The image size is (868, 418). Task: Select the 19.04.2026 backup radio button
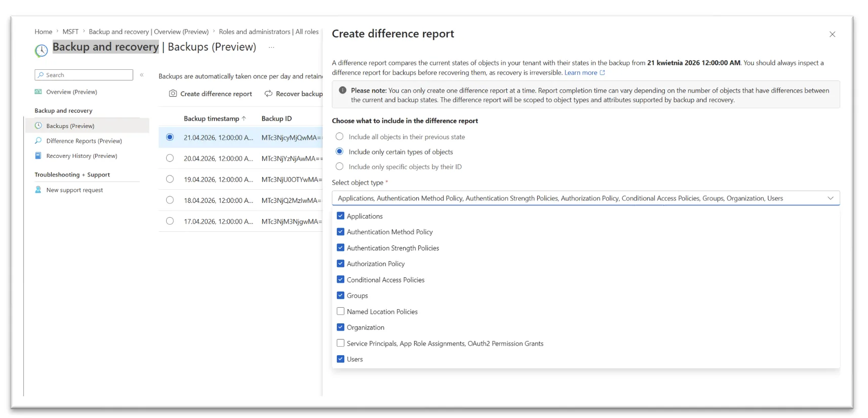point(170,179)
